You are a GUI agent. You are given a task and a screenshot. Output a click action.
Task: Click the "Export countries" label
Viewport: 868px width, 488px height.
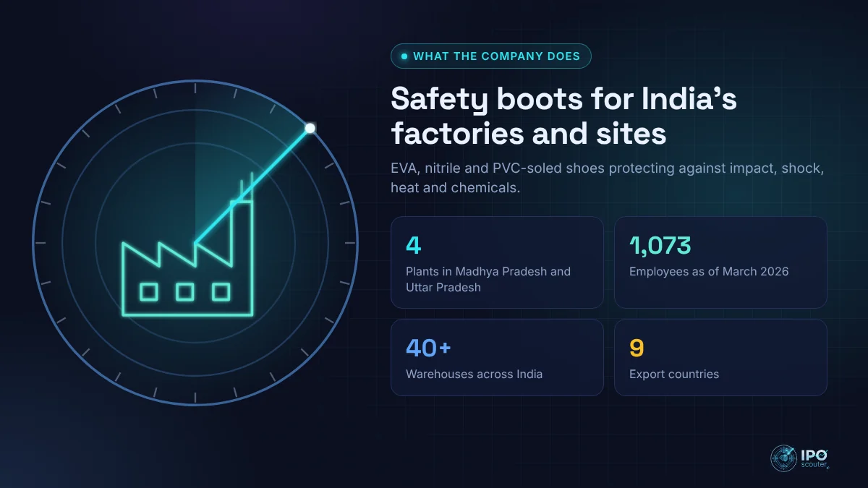click(x=674, y=374)
